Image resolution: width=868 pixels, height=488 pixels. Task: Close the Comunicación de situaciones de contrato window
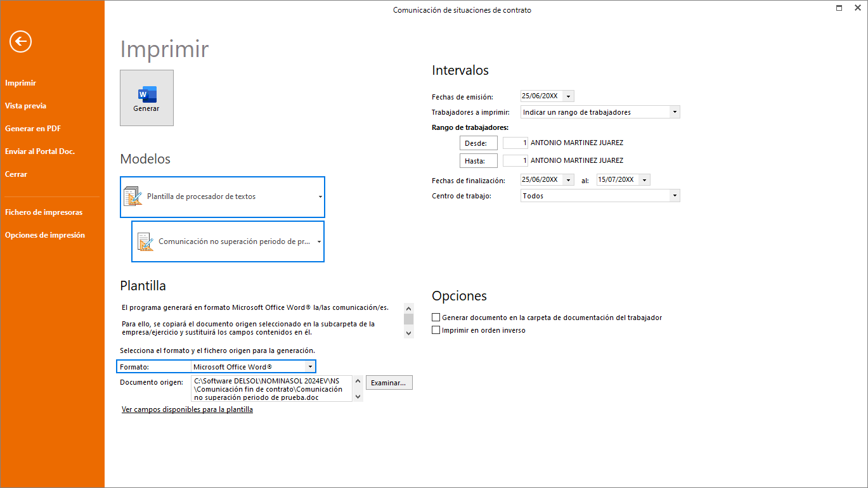pyautogui.click(x=857, y=8)
